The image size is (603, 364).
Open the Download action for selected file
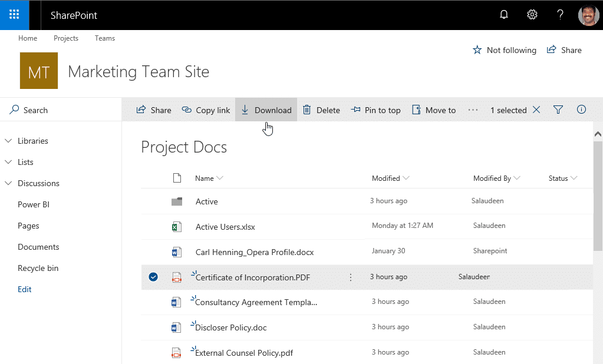point(266,110)
